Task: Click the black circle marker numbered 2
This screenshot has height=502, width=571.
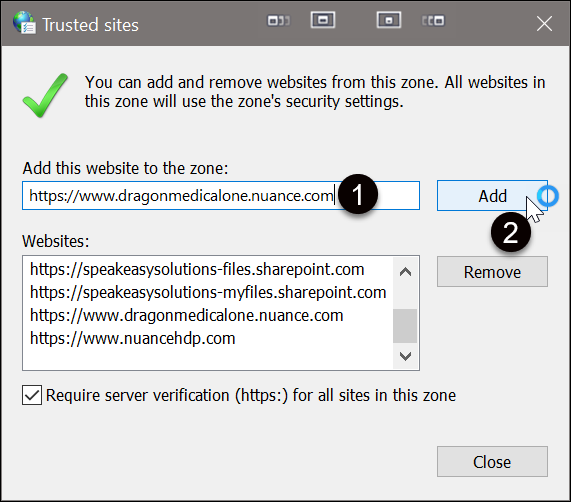Action: click(511, 232)
